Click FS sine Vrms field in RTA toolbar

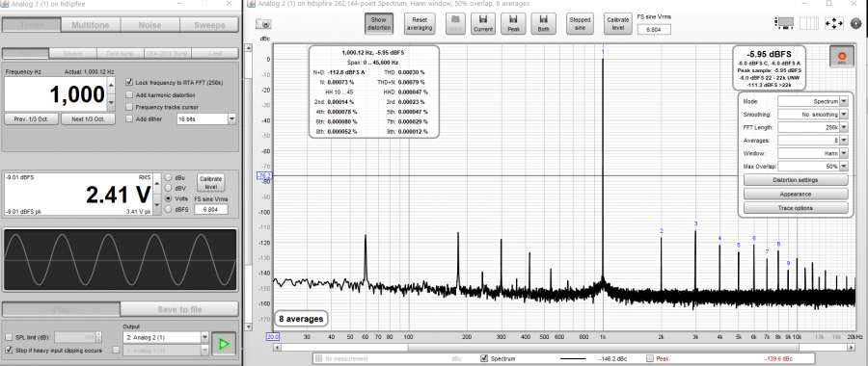(654, 29)
